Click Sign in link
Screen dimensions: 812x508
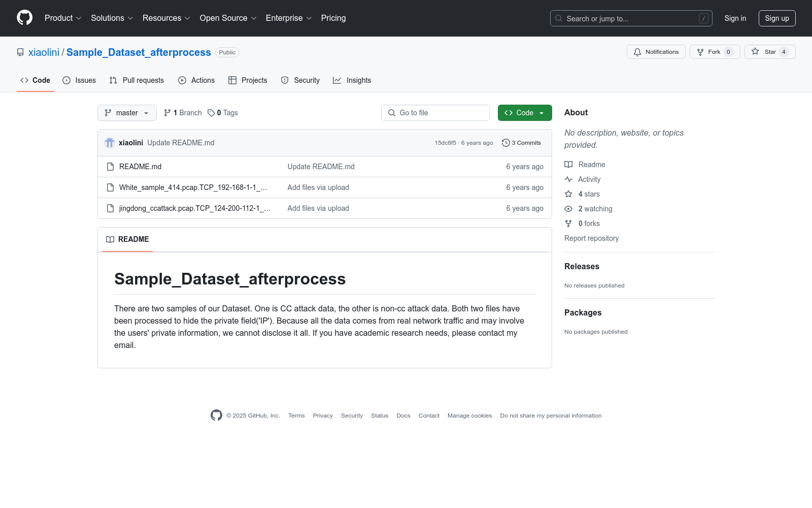735,18
